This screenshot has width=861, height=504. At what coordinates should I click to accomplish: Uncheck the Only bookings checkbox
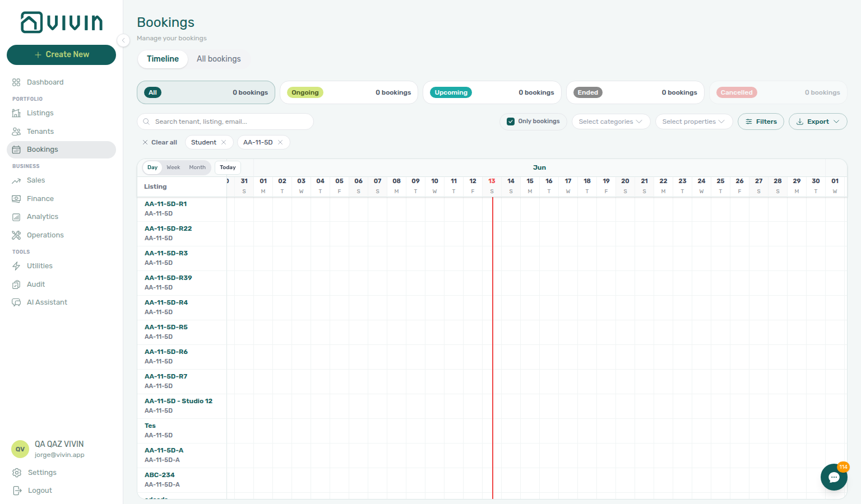(511, 122)
